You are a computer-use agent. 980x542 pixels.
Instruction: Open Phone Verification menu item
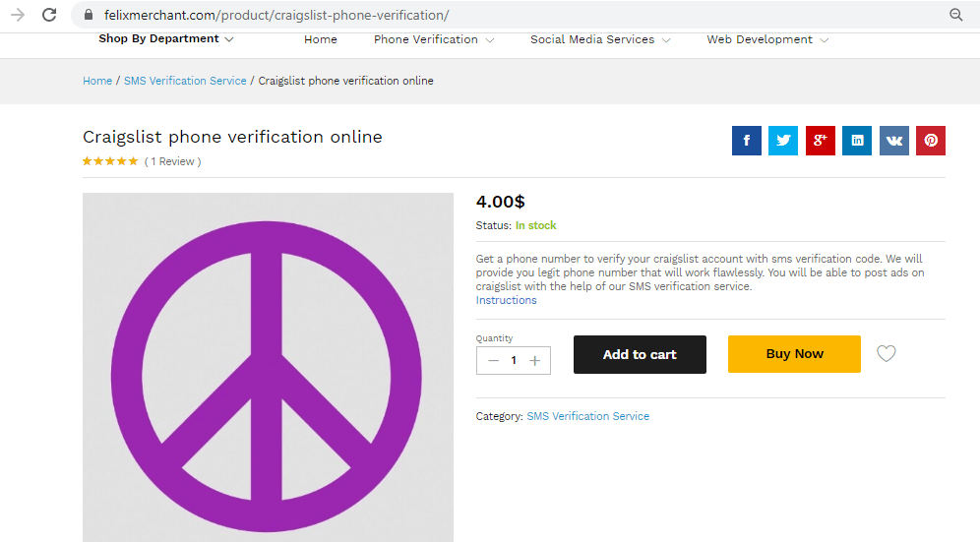click(x=426, y=39)
